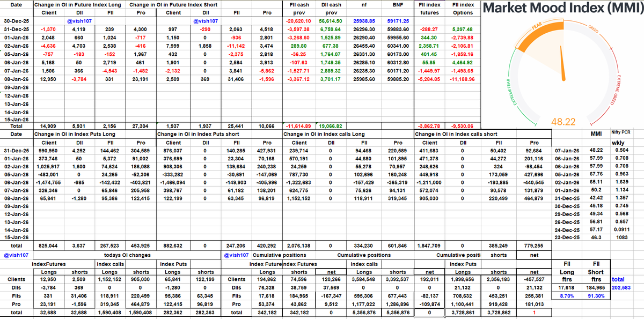Click MMI value 67.76 for 05-Jan-26
Image resolution: width=644 pixels, height=319 pixels.
[x=596, y=175]
